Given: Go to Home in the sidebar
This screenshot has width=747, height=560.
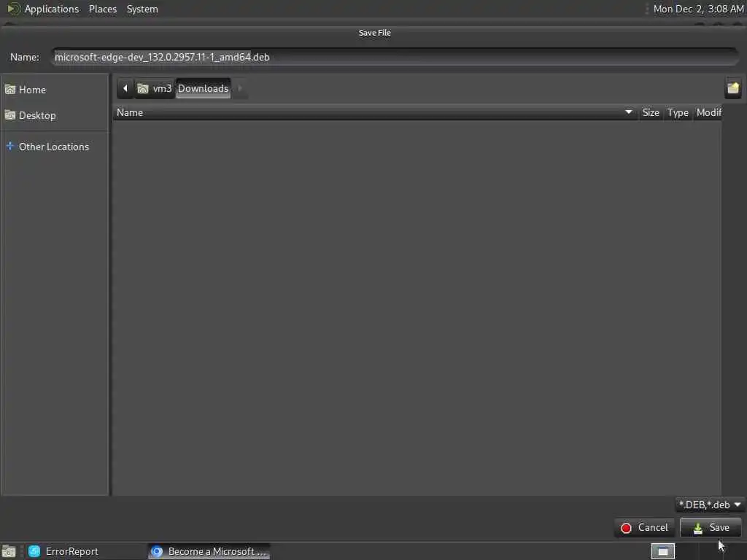Looking at the screenshot, I should (x=54, y=90).
